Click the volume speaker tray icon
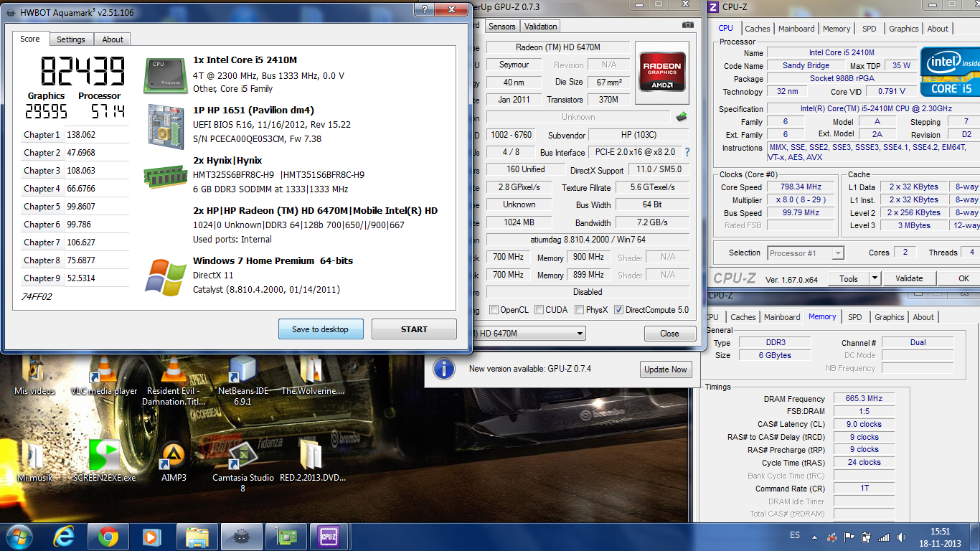 pos(901,537)
